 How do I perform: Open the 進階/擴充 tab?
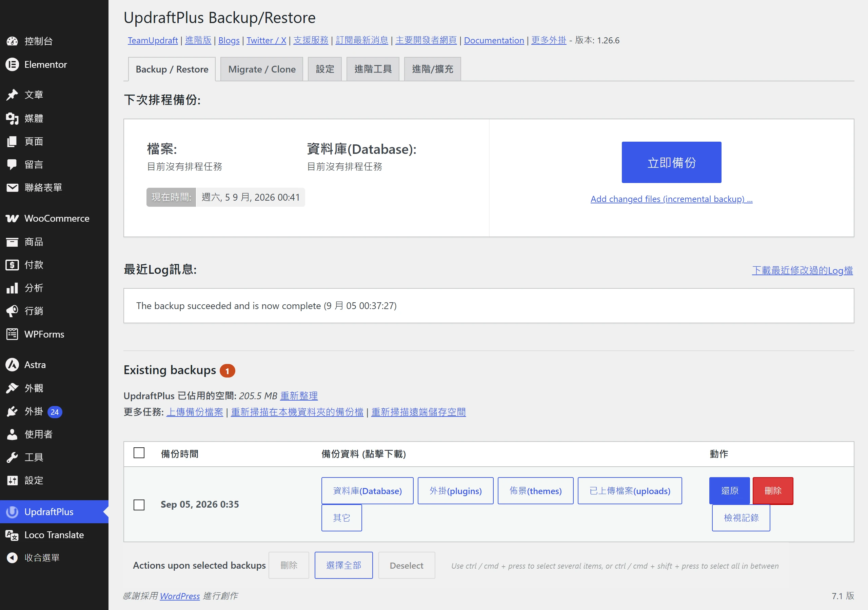pyautogui.click(x=433, y=69)
